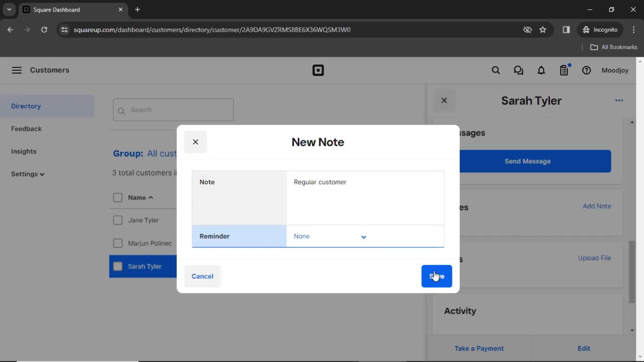Check the Jane Tyler checkbox
Image resolution: width=644 pixels, height=362 pixels.
[x=118, y=220]
